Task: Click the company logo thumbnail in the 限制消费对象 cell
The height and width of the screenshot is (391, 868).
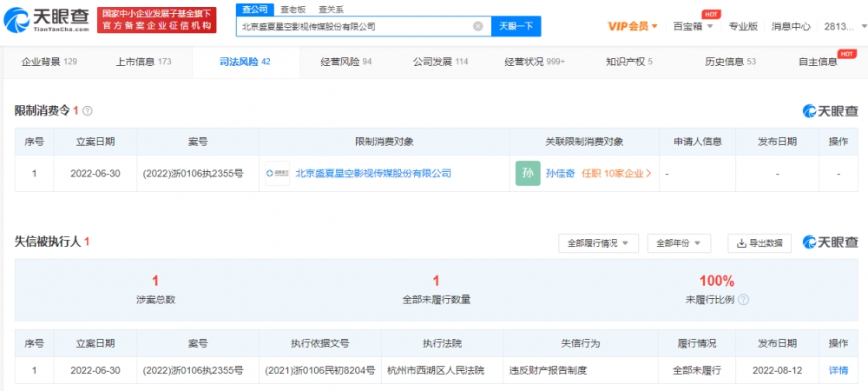Action: click(x=278, y=174)
